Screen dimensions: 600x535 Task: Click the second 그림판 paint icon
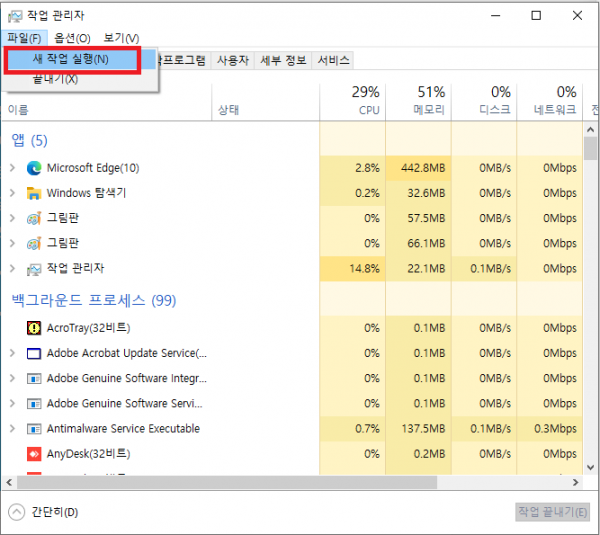[x=34, y=243]
